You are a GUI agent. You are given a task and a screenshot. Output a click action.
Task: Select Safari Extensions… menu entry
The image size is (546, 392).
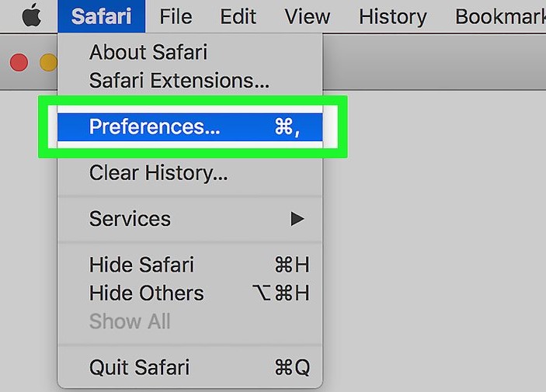179,81
